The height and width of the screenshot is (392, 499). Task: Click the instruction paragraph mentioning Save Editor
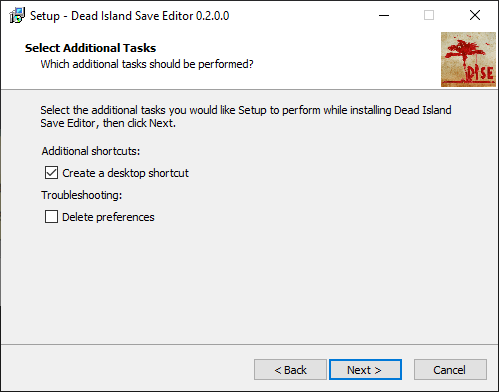click(x=246, y=116)
